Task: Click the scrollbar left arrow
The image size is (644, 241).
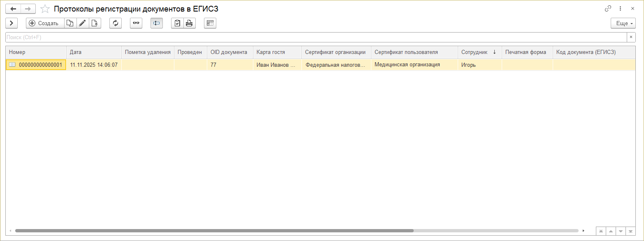Action: coord(10,231)
